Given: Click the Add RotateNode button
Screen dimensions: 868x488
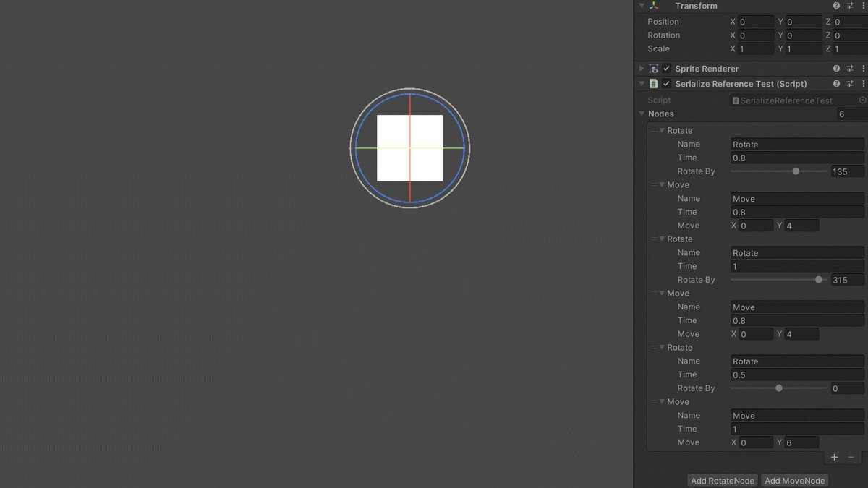Looking at the screenshot, I should click(x=723, y=481).
